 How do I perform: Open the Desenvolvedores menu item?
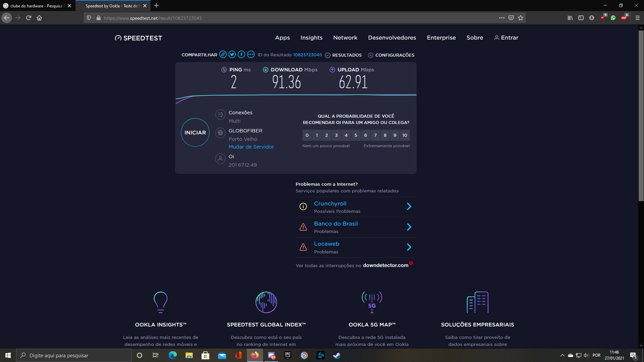[x=392, y=38]
